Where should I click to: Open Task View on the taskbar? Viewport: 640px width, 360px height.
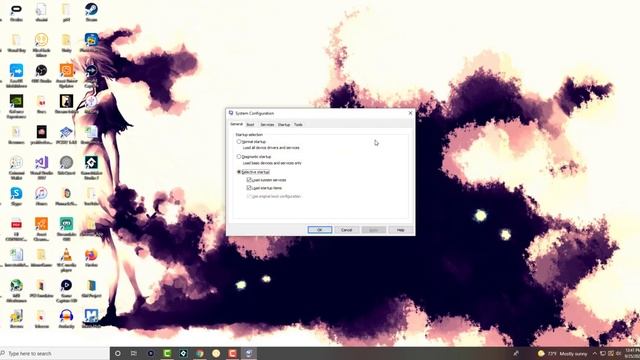pyautogui.click(x=133, y=353)
